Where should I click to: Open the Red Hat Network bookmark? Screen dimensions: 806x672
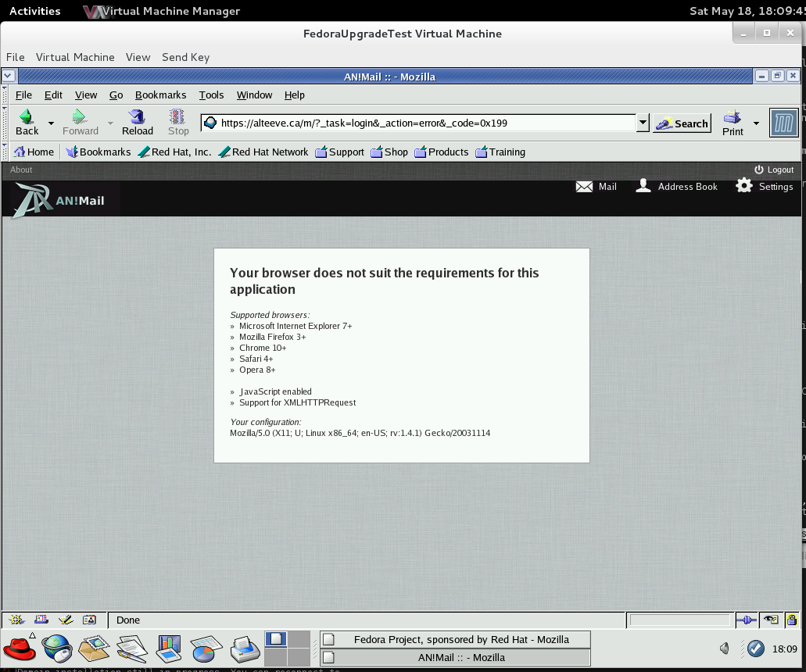[x=263, y=152]
